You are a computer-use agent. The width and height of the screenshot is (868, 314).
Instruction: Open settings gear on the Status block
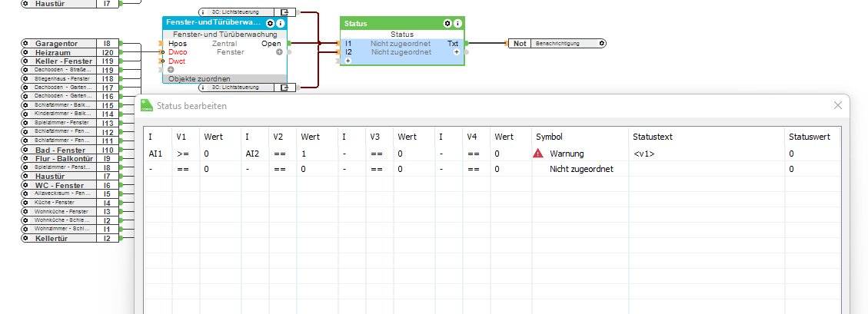(x=447, y=24)
